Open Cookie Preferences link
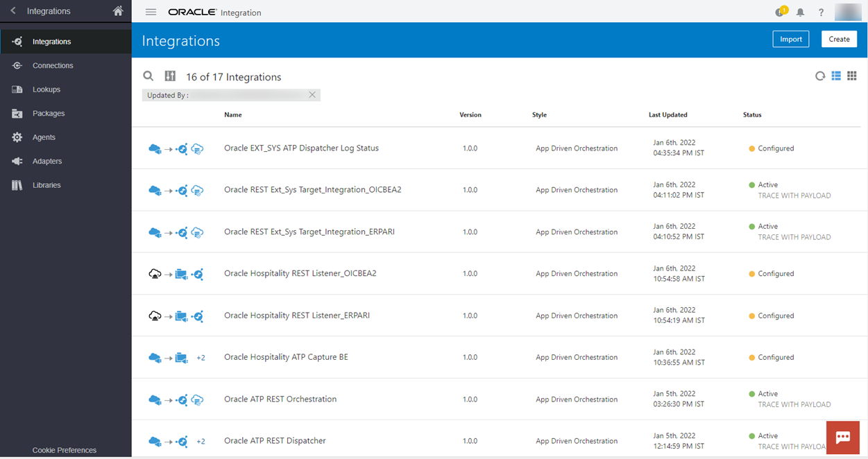Image resolution: width=868 pixels, height=459 pixels. click(x=65, y=450)
